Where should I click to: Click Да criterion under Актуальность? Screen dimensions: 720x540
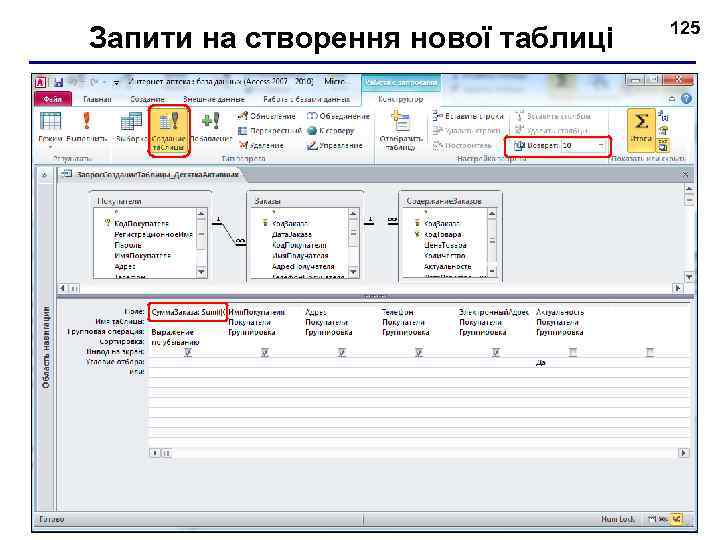pyautogui.click(x=540, y=363)
